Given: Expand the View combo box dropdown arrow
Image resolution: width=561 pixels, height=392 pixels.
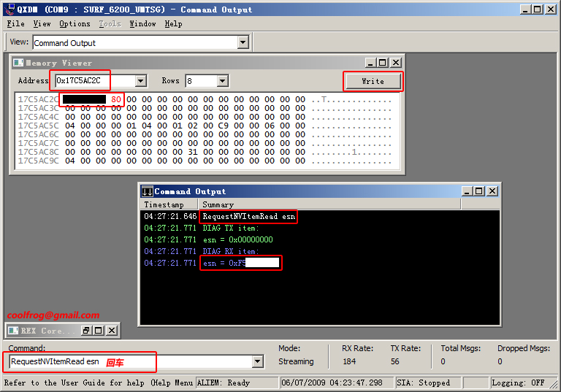Looking at the screenshot, I should [243, 42].
